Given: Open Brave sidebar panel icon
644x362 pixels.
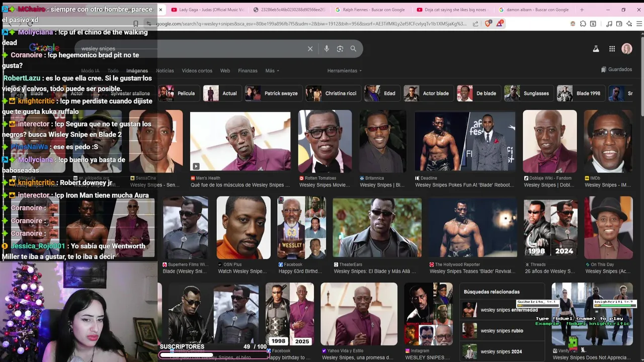Looking at the screenshot, I should [593, 24].
